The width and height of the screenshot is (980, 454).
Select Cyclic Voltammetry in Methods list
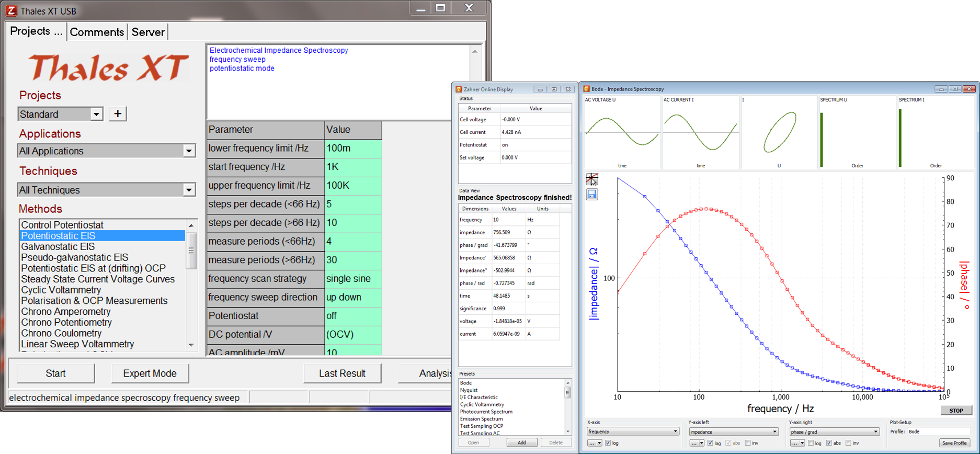(61, 290)
